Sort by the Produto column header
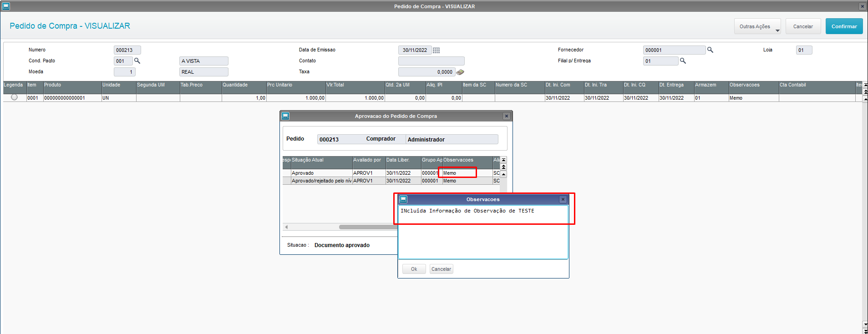The image size is (868, 334). tap(72, 87)
